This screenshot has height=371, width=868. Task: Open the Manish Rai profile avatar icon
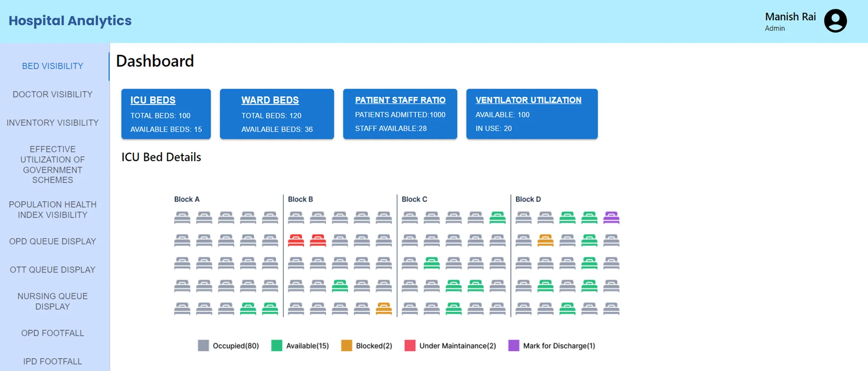click(835, 21)
